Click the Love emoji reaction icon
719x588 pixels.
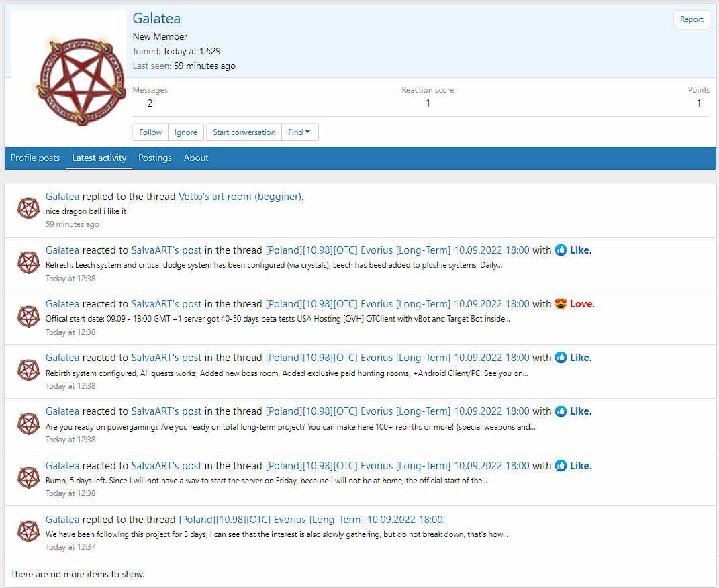point(561,304)
